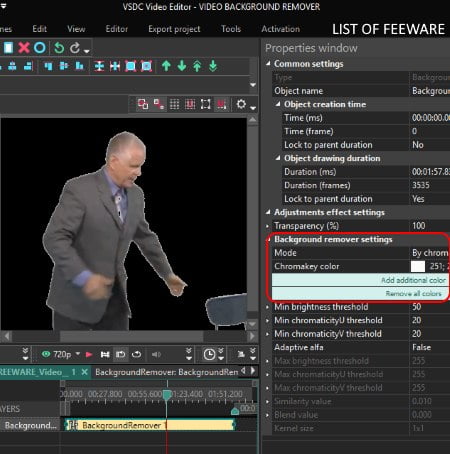Click the red small squares group icon
This screenshot has height=454, width=450.
click(x=159, y=104)
